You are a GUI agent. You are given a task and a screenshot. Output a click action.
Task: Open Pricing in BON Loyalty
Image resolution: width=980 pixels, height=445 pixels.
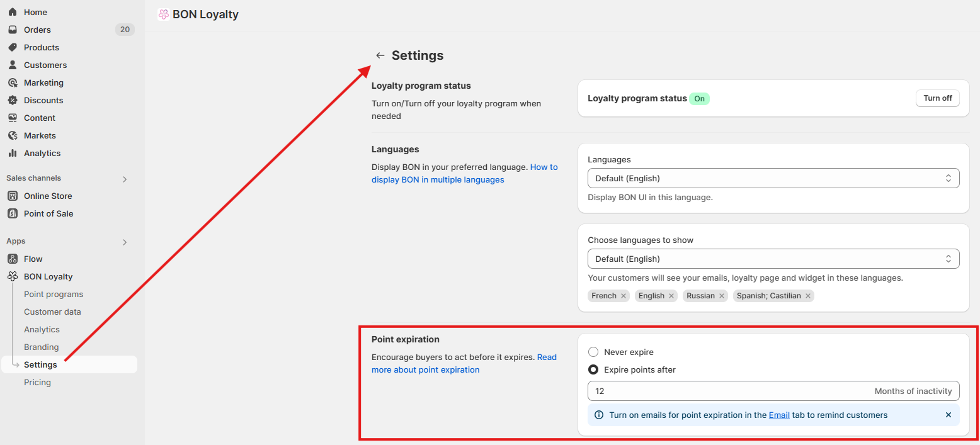tap(37, 382)
